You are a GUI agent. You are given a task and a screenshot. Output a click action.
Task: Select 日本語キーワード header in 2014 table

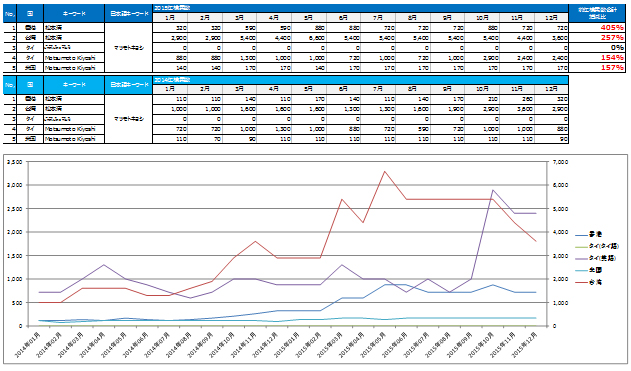(x=129, y=85)
